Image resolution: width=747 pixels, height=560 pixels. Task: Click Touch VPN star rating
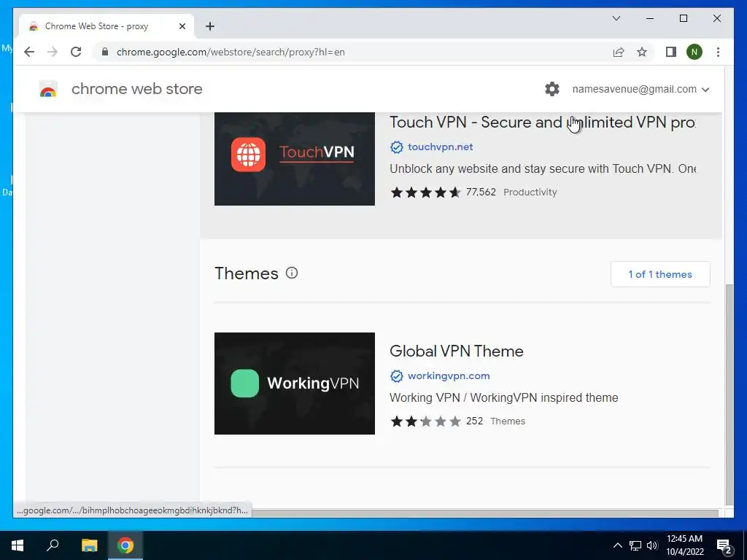[x=425, y=192]
